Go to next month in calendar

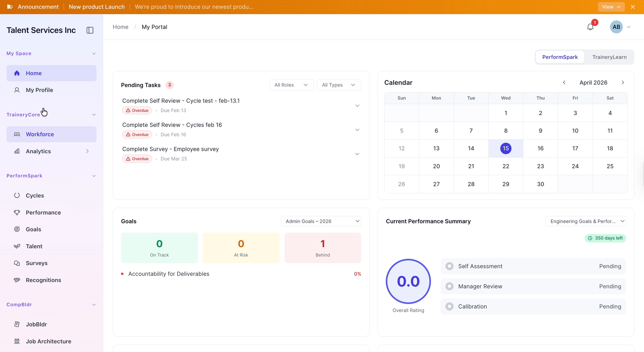tap(623, 83)
